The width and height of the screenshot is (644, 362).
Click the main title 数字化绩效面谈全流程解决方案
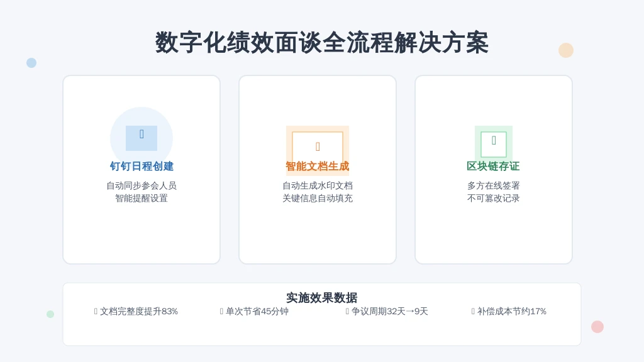click(322, 43)
